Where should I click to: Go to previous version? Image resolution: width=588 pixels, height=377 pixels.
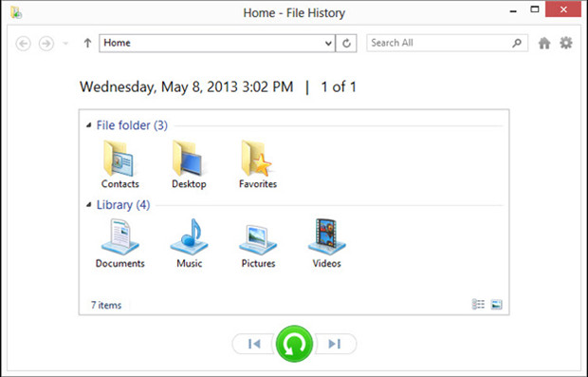[254, 344]
